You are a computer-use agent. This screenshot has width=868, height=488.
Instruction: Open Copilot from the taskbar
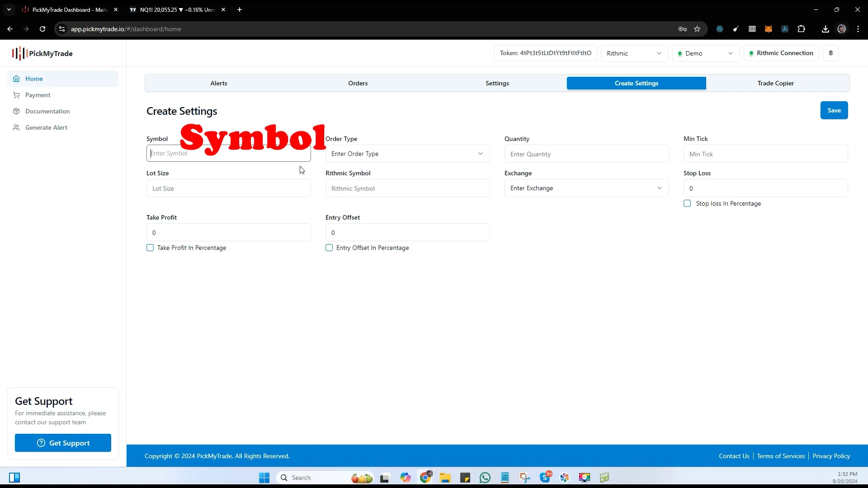[x=406, y=478]
